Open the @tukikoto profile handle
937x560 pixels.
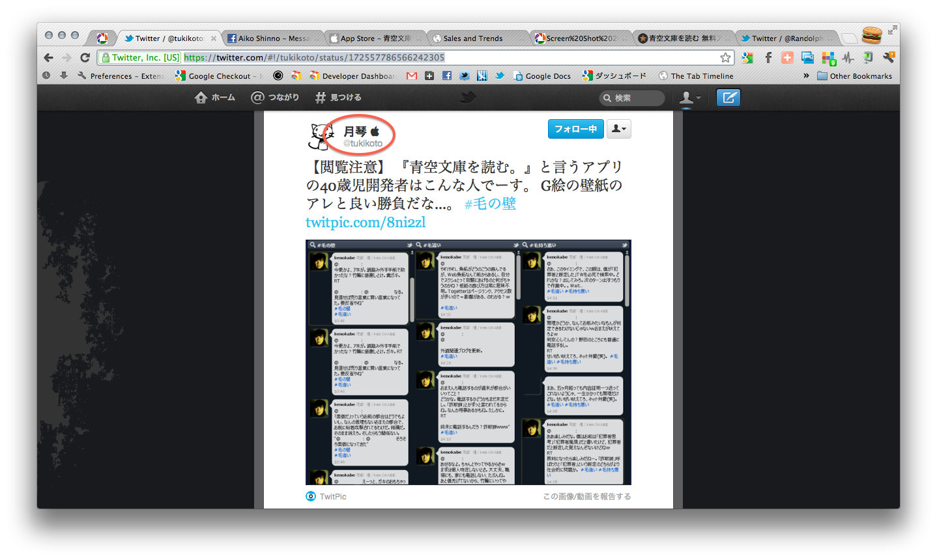coord(363,143)
